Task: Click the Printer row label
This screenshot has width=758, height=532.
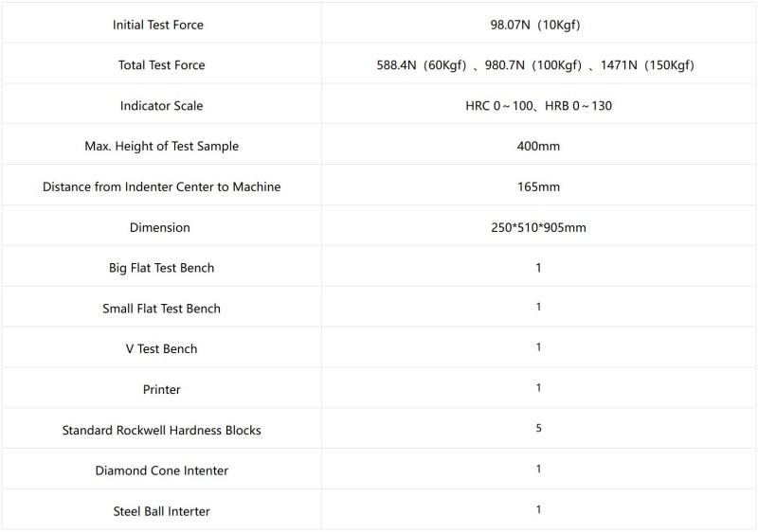Action: click(161, 390)
